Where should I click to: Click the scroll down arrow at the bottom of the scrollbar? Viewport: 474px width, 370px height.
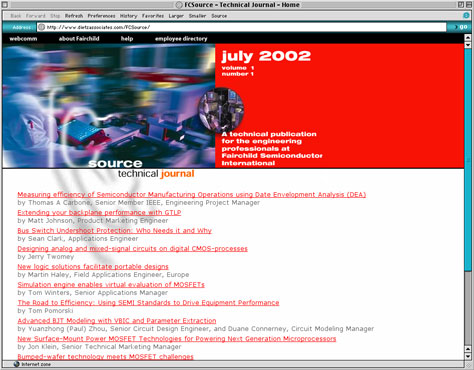pos(468,356)
